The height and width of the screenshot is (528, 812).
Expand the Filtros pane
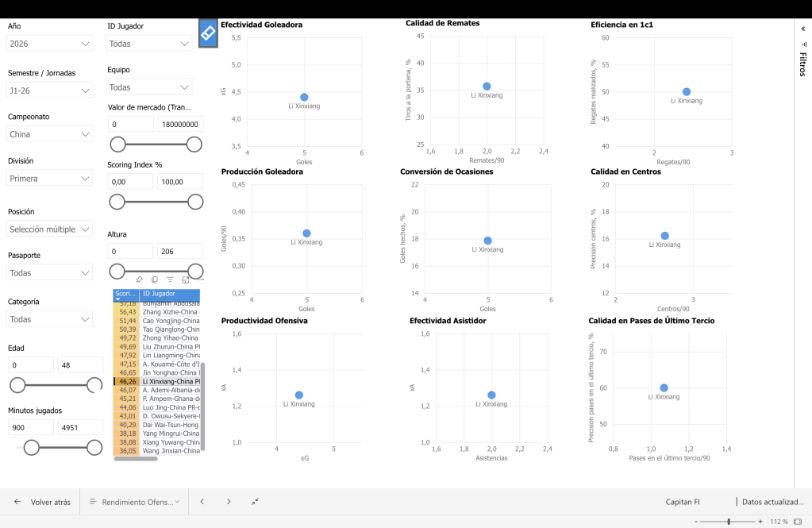[803, 29]
